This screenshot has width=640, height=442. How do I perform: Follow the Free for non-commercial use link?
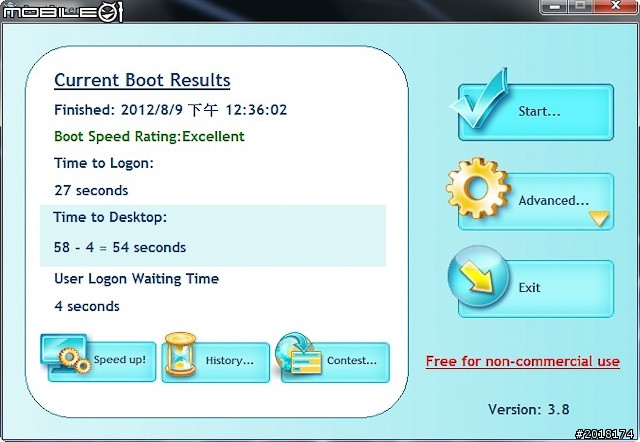(522, 361)
